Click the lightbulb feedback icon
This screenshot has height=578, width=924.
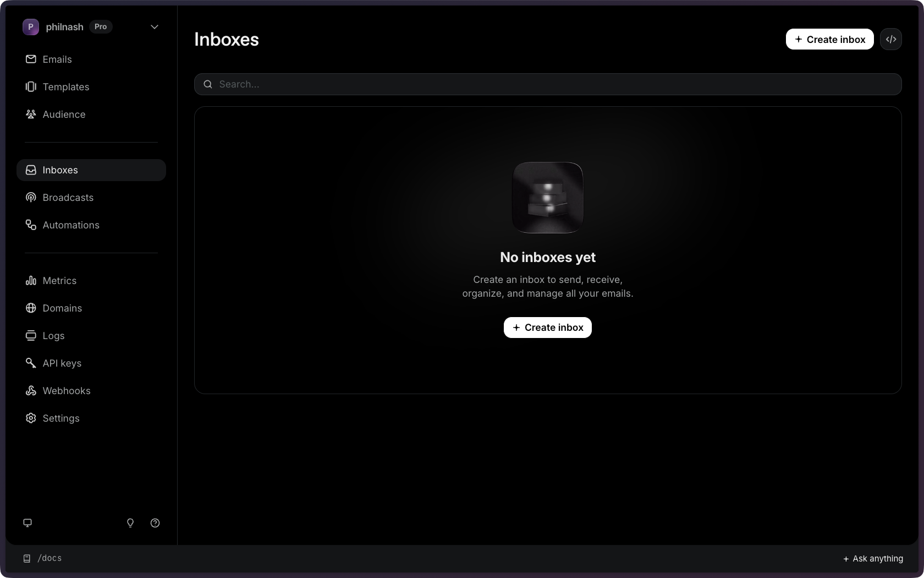click(130, 523)
